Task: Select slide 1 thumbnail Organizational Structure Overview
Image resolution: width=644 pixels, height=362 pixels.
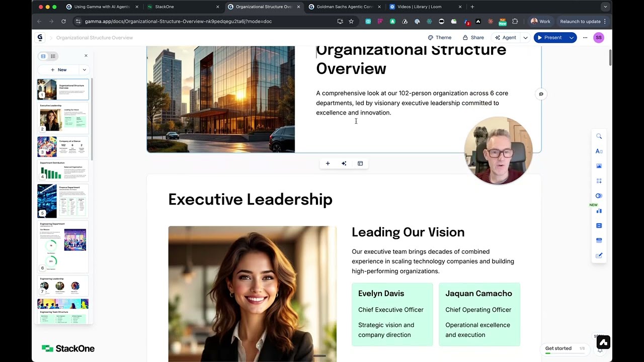Action: 63,89
